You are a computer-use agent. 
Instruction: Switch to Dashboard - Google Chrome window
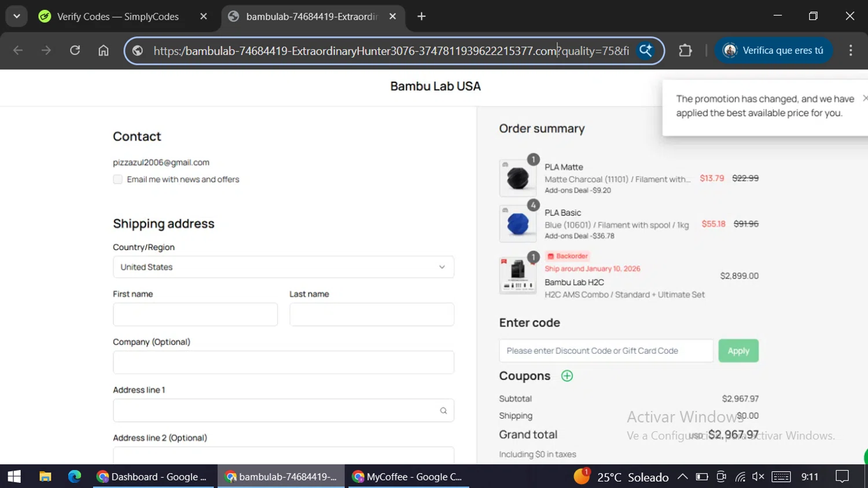pyautogui.click(x=153, y=476)
